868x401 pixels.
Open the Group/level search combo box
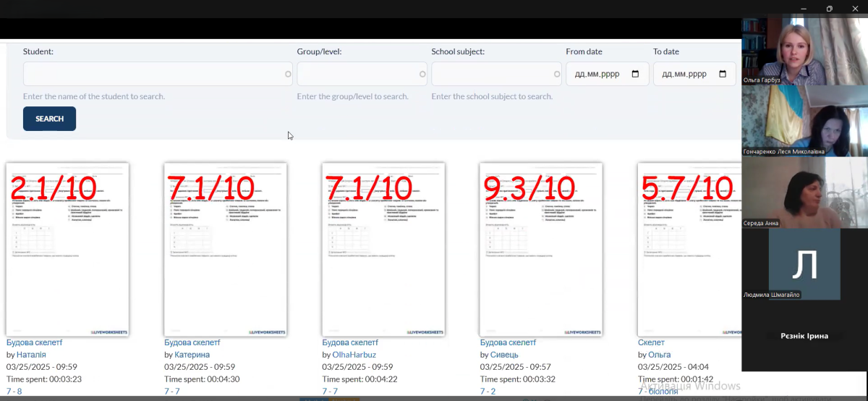(358, 74)
